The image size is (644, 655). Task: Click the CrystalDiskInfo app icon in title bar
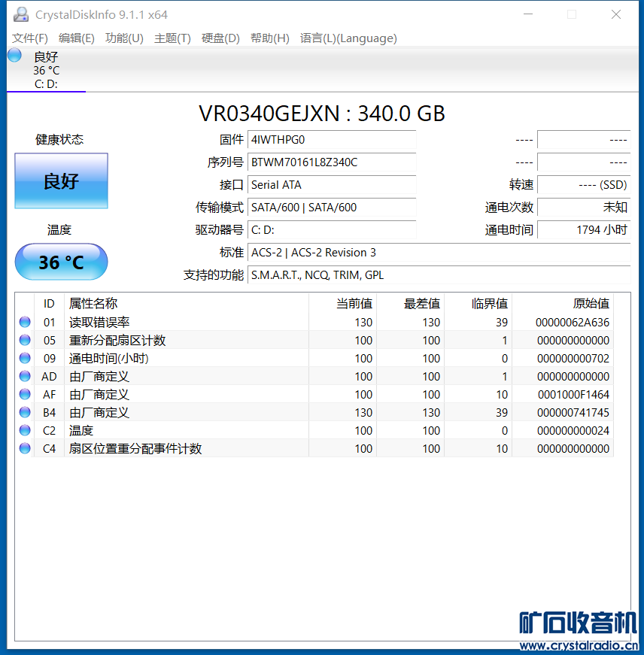click(21, 14)
